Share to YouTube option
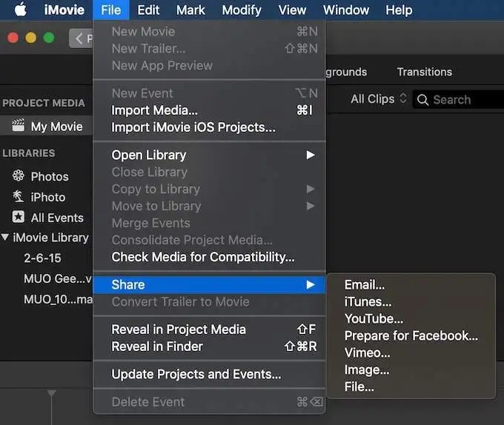Image resolution: width=504 pixels, height=425 pixels. 411,318
